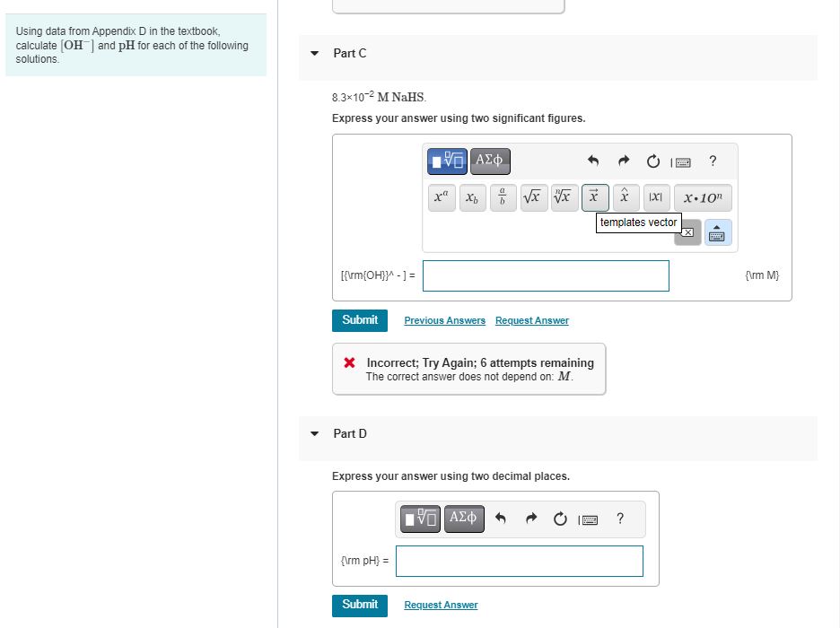Insert an absolute value template
Viewport: 840px width, 628px height.
pos(655,197)
